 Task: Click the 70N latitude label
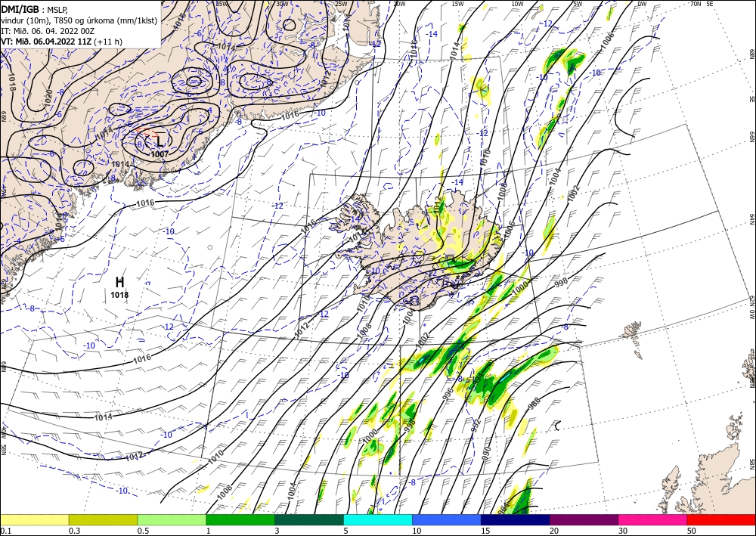(x=696, y=3)
